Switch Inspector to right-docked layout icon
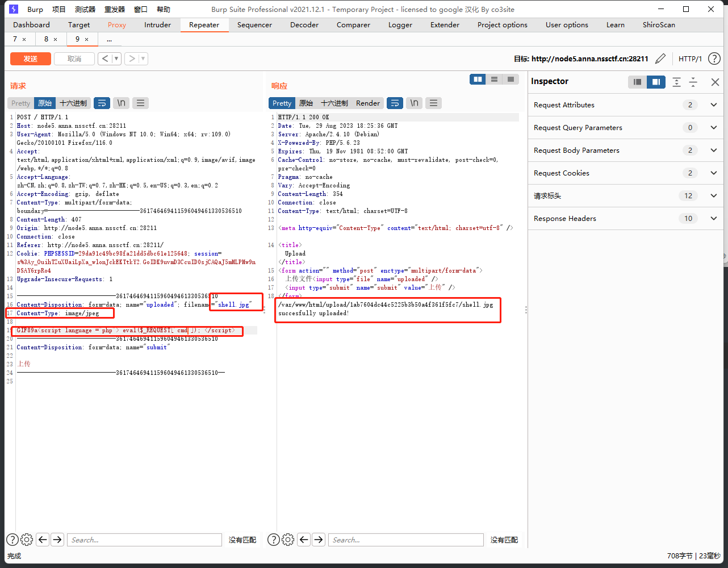728x568 pixels. coord(656,82)
